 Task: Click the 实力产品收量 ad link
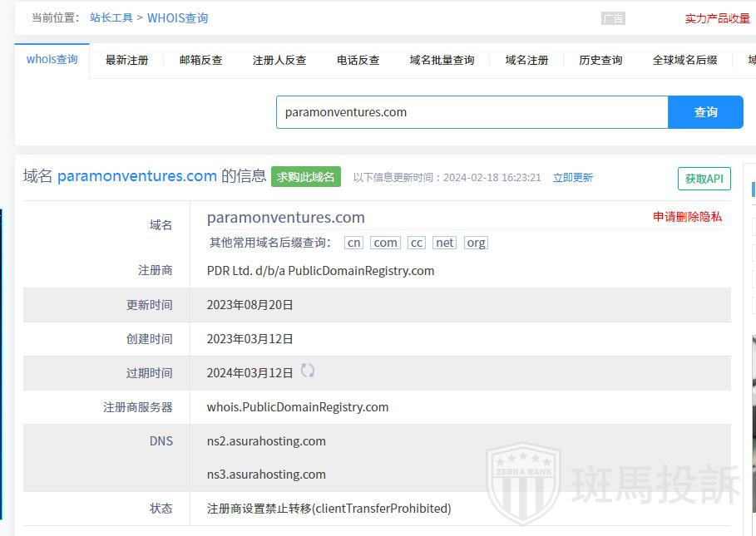point(717,18)
